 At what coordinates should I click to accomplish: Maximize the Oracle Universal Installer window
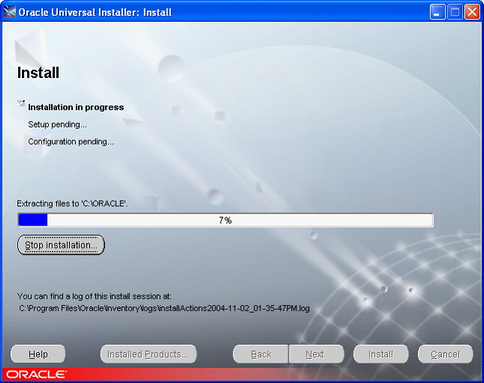pos(455,12)
